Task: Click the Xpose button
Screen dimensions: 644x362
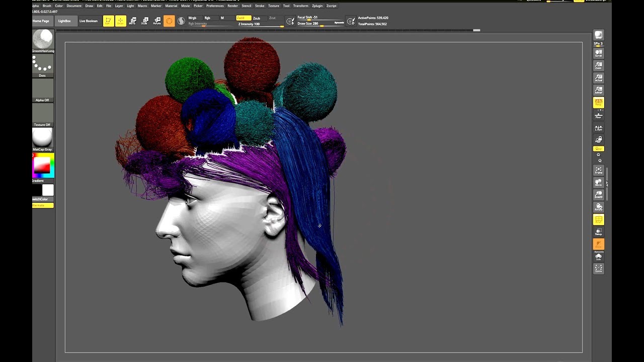Action: (x=598, y=268)
